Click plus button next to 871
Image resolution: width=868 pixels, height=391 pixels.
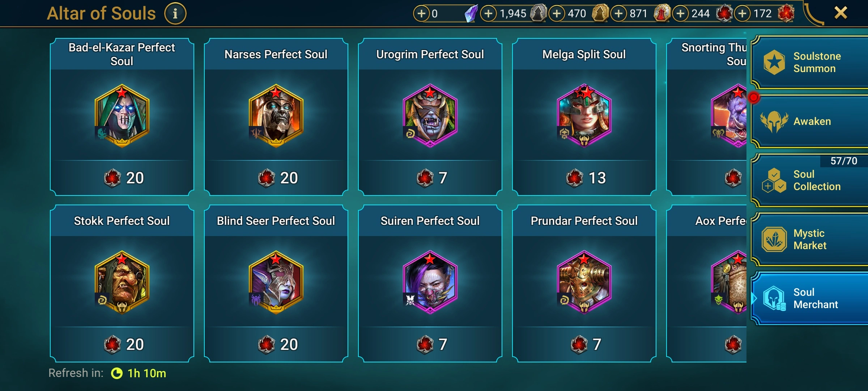(618, 14)
